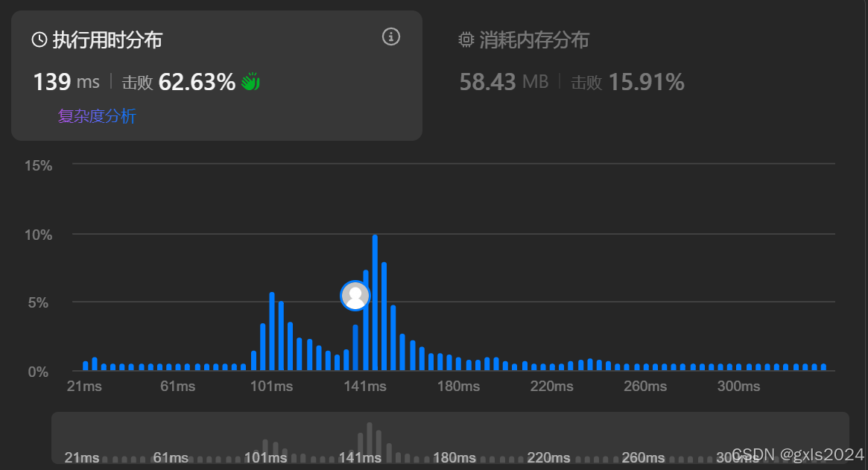Click 61ms label in the overview strip
This screenshot has width=868, height=470.
(171, 458)
